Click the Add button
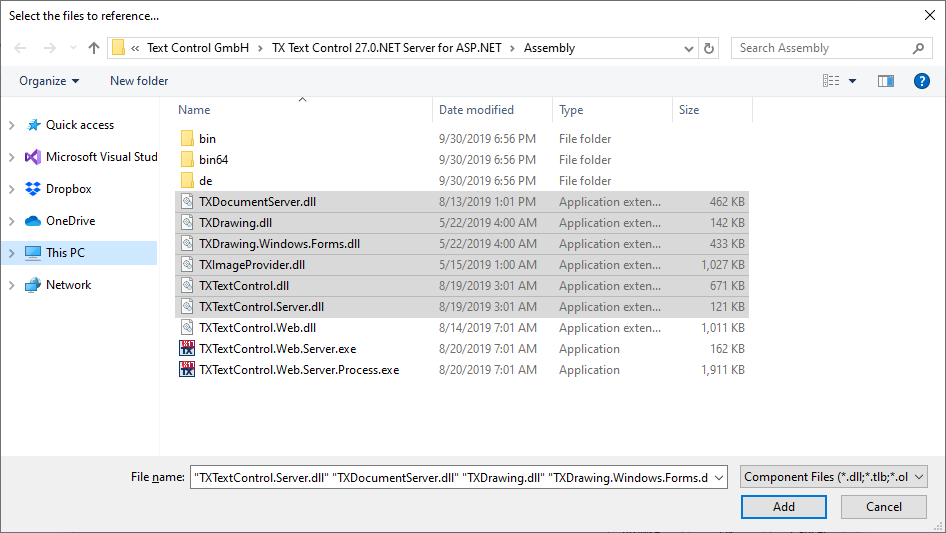The image size is (946, 533). click(784, 507)
